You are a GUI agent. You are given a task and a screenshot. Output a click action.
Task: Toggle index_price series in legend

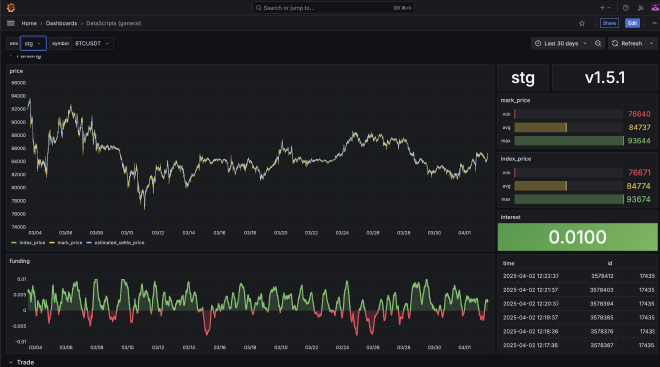(x=28, y=242)
